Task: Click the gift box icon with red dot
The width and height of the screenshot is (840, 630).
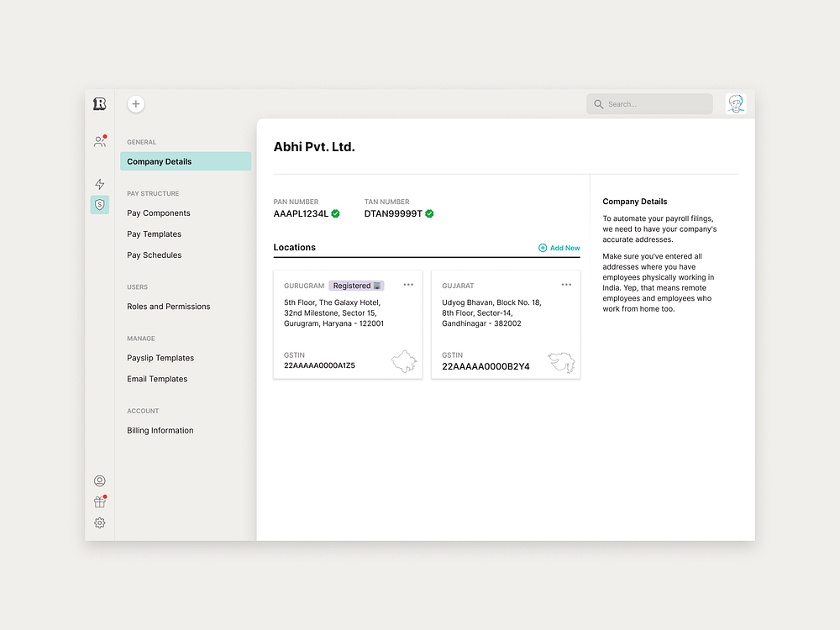Action: tap(99, 501)
